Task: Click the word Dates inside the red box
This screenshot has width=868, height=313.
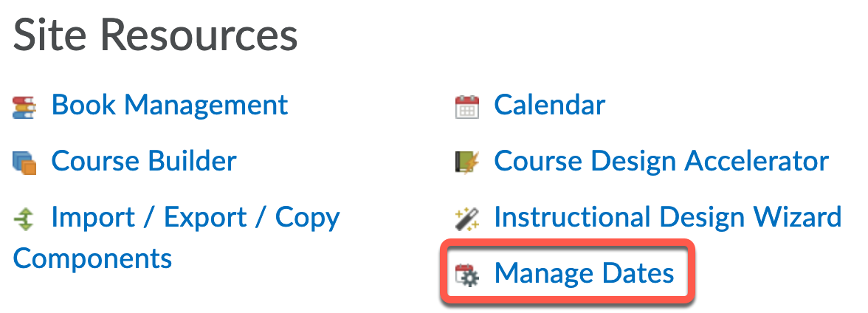Action: click(637, 273)
